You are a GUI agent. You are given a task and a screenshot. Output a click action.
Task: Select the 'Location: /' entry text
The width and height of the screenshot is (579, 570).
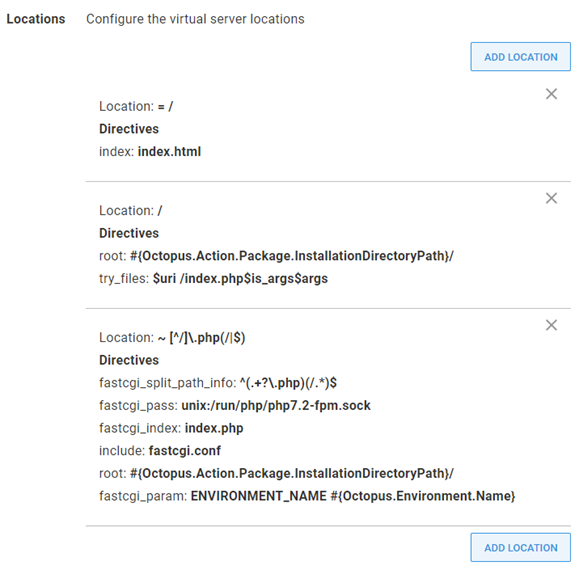(x=130, y=210)
